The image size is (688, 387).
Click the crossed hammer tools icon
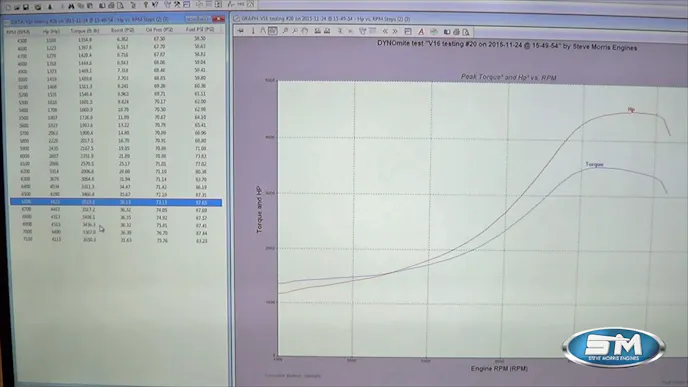pyautogui.click(x=177, y=4)
